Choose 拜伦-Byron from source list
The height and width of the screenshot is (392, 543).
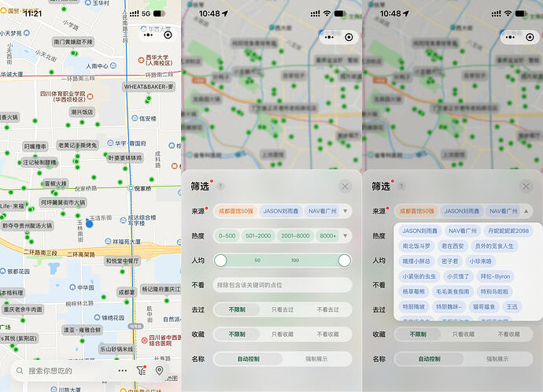point(495,276)
